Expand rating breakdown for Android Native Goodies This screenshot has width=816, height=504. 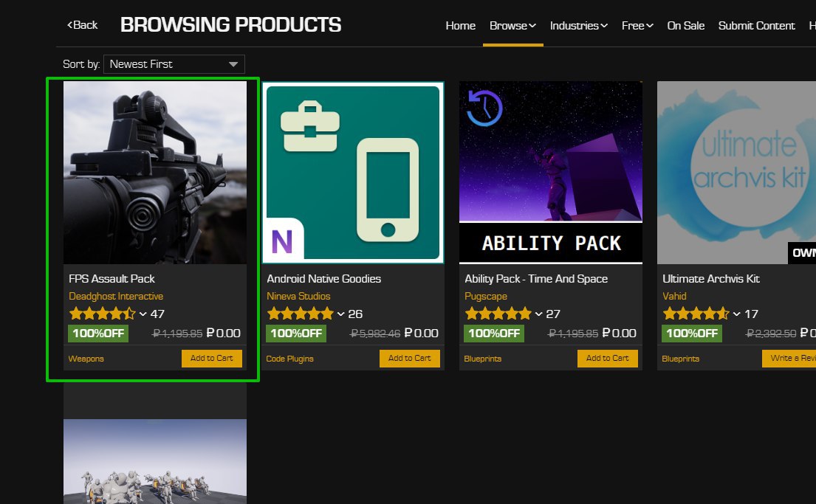point(341,314)
